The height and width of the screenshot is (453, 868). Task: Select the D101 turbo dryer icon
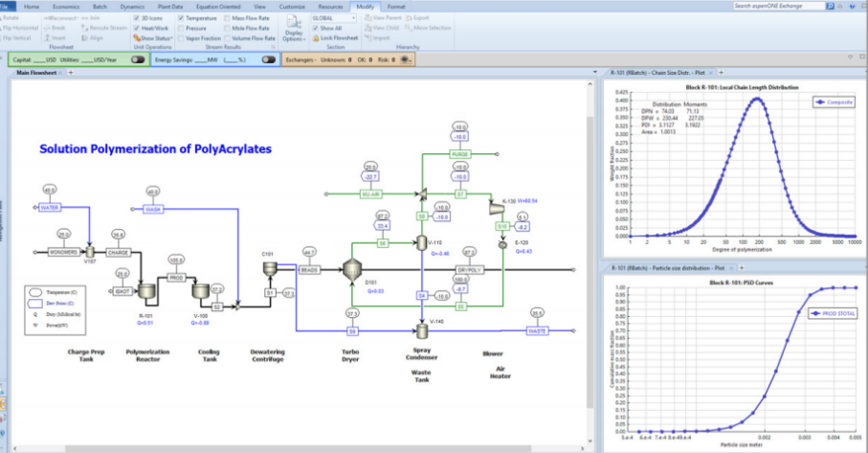tap(352, 270)
